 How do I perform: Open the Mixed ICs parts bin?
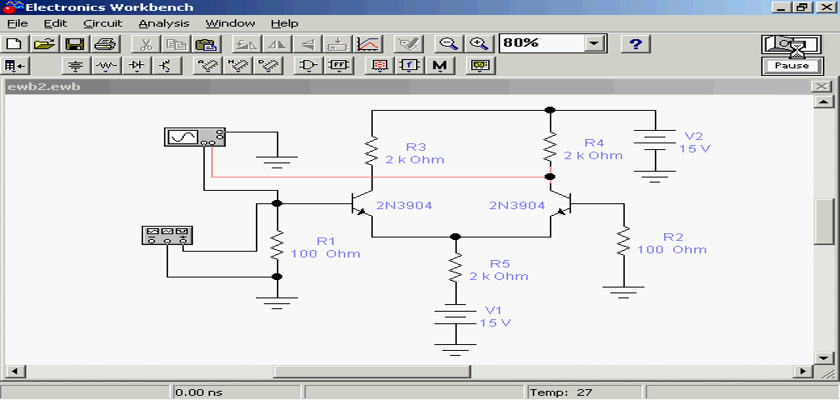coord(237,66)
